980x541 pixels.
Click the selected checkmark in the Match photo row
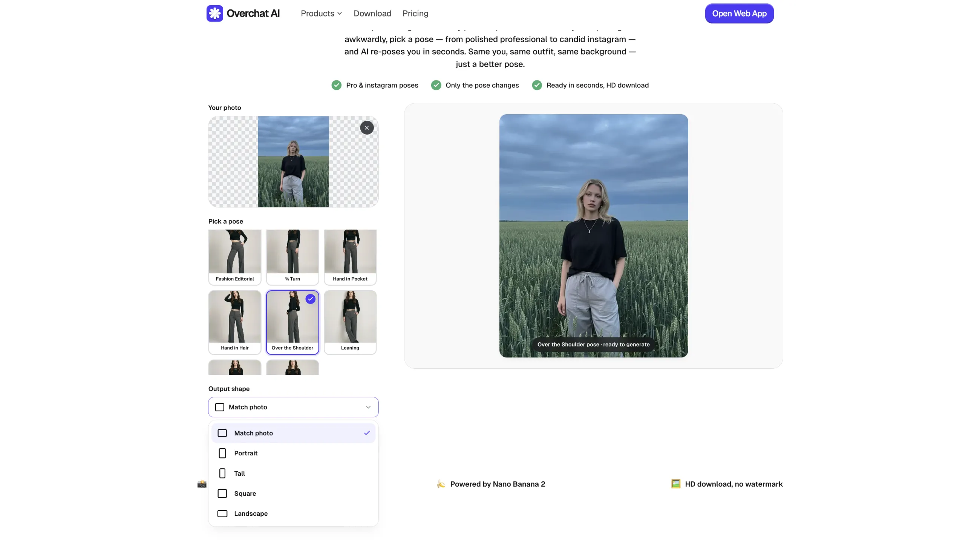click(367, 433)
